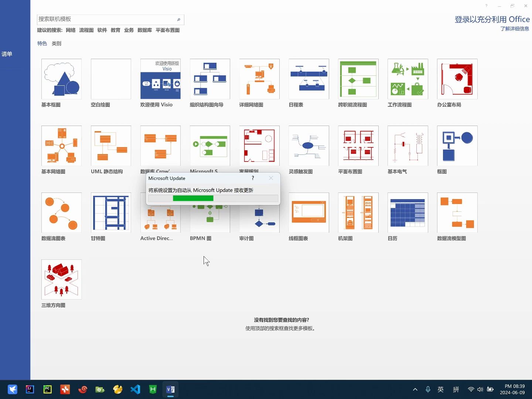Open the 基本电气 template icon
532x399 pixels.
tap(408, 146)
